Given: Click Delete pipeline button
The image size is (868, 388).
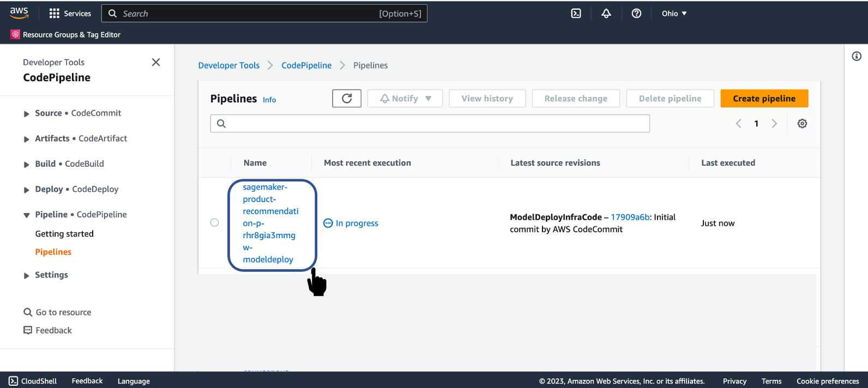Looking at the screenshot, I should click(670, 99).
